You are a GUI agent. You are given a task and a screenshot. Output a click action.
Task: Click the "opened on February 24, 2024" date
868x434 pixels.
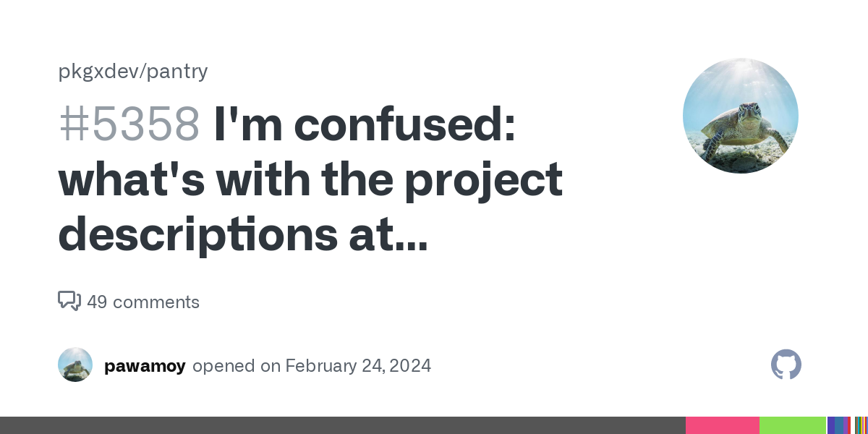(x=312, y=365)
